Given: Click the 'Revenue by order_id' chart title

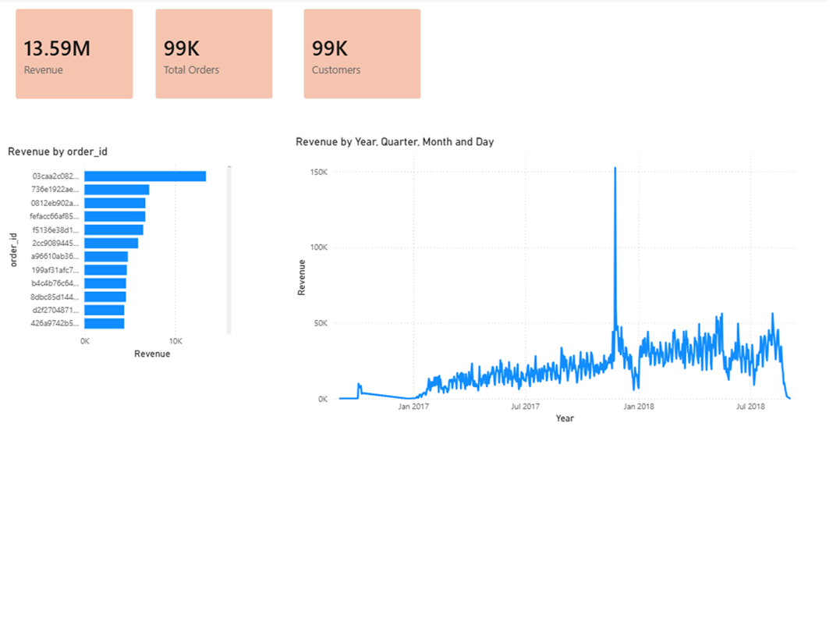Looking at the screenshot, I should 58,151.
